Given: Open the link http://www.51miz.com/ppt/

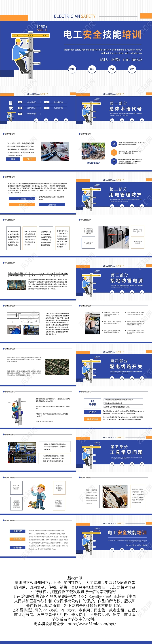Looking at the screenshot, I should 92,624.
